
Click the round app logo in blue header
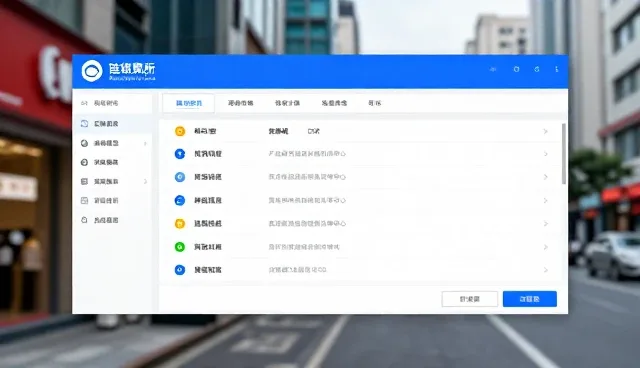[x=92, y=71]
